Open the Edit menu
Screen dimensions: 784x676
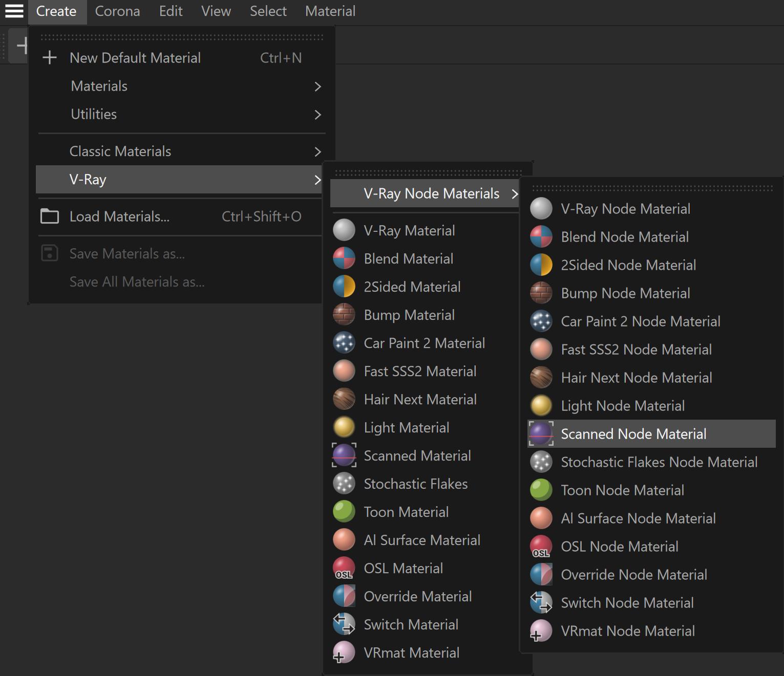click(x=171, y=11)
